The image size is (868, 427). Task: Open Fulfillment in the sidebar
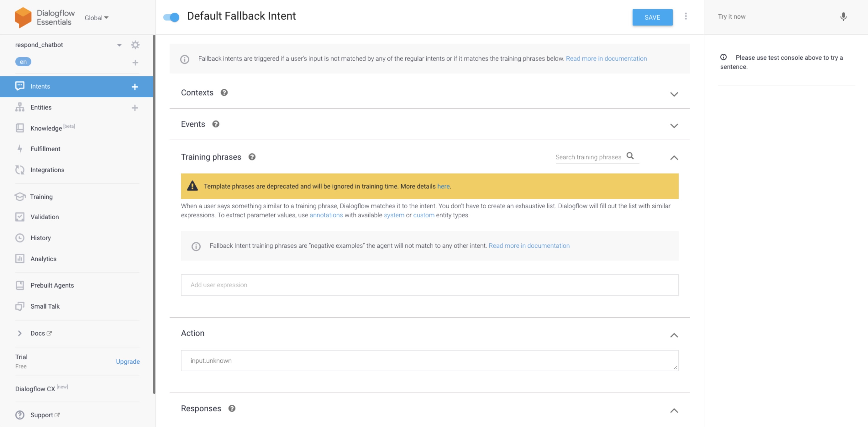click(45, 149)
